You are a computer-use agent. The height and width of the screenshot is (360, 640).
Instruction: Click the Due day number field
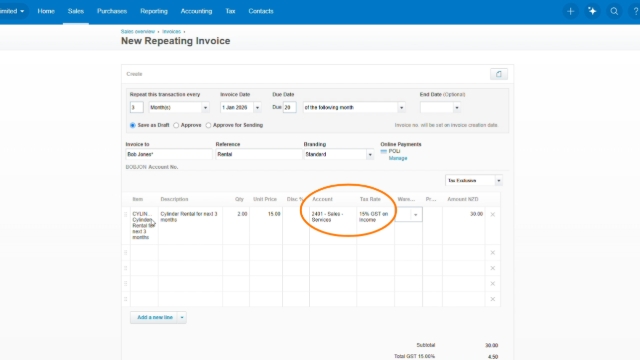pos(289,107)
